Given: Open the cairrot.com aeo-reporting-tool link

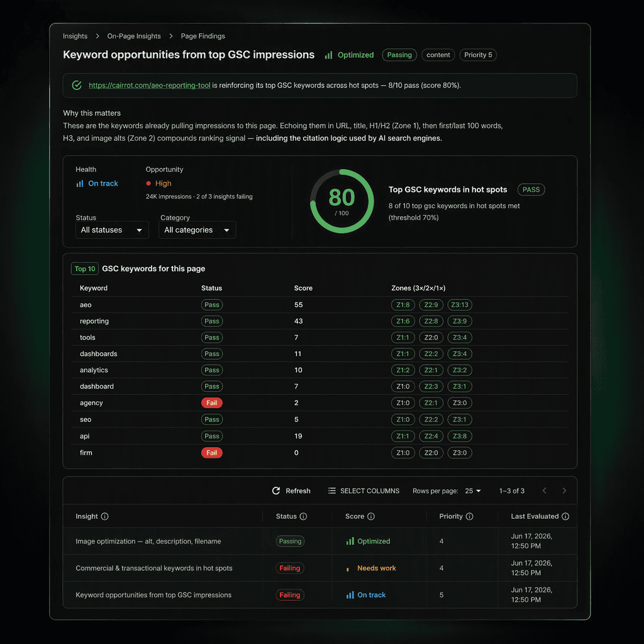Looking at the screenshot, I should tap(150, 86).
